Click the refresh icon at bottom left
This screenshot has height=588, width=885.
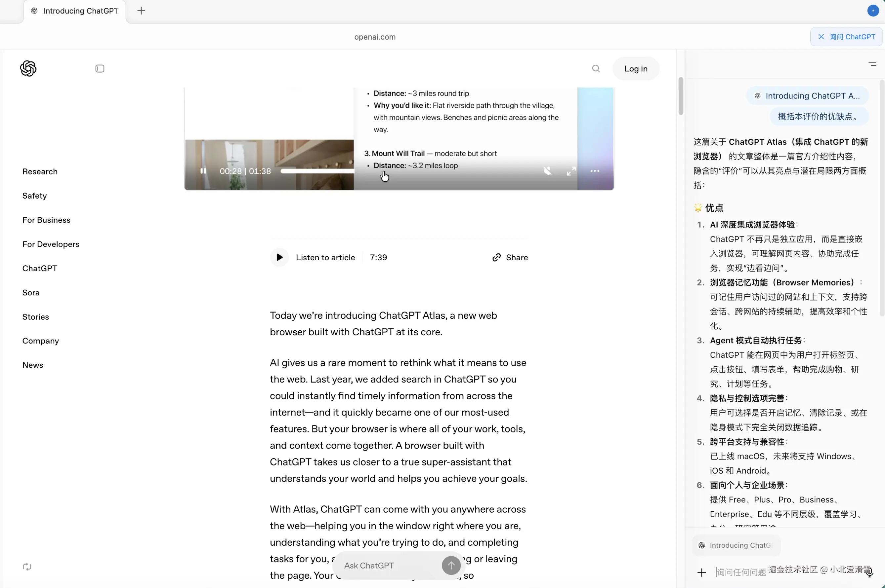[x=27, y=566]
